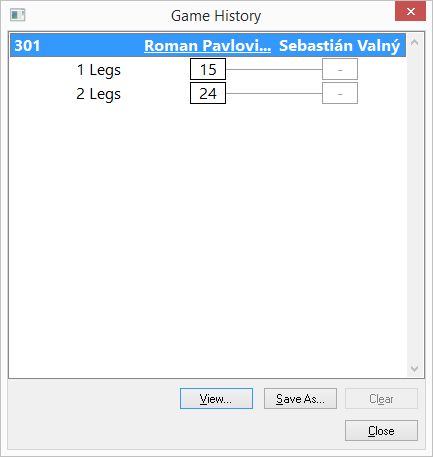433x457 pixels.
Task: Open the View... button
Action: 216,399
